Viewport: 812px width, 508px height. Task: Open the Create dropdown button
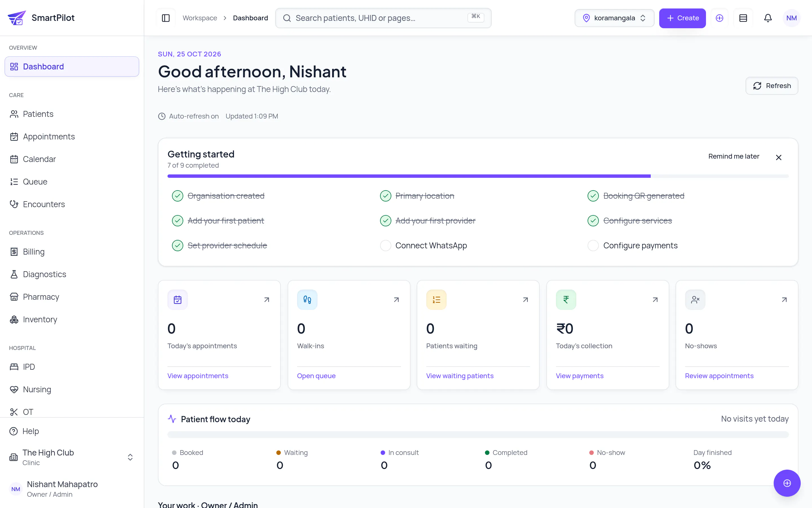click(682, 18)
